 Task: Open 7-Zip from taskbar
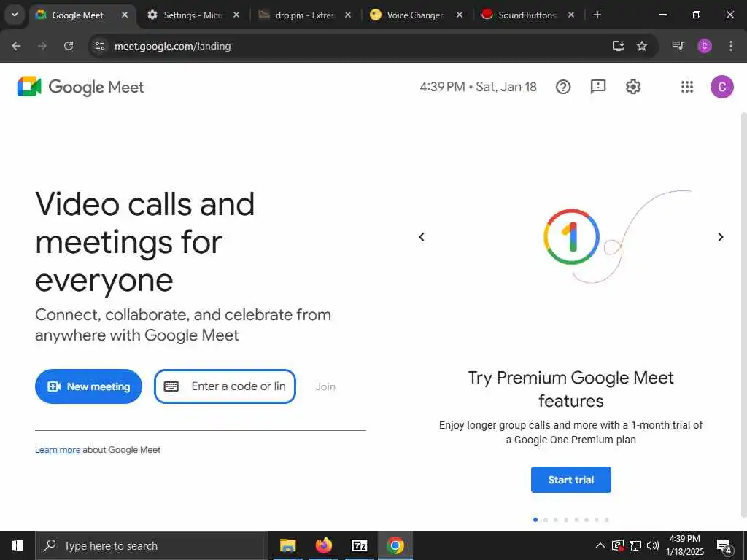pyautogui.click(x=359, y=545)
